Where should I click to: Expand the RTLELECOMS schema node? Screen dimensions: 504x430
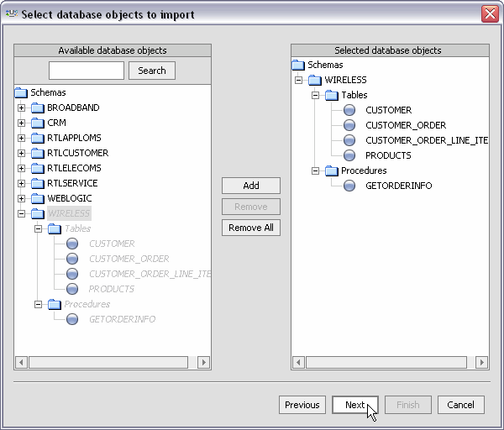coord(21,168)
